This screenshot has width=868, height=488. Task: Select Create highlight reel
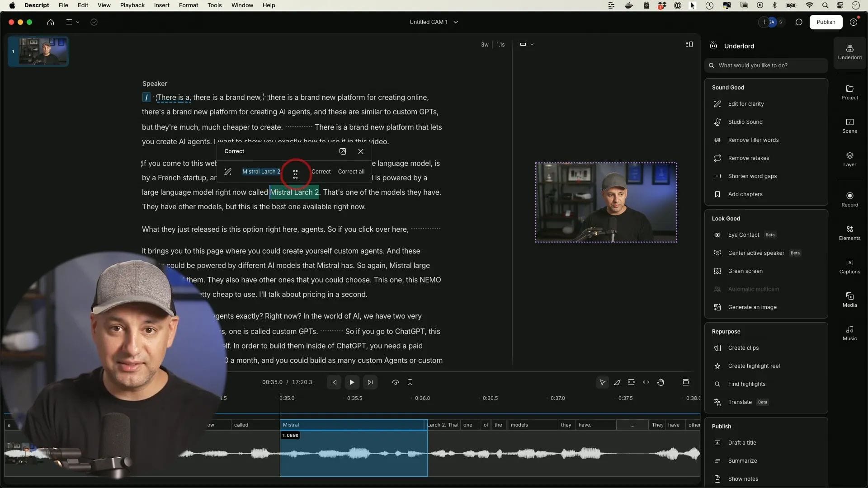coord(754,366)
